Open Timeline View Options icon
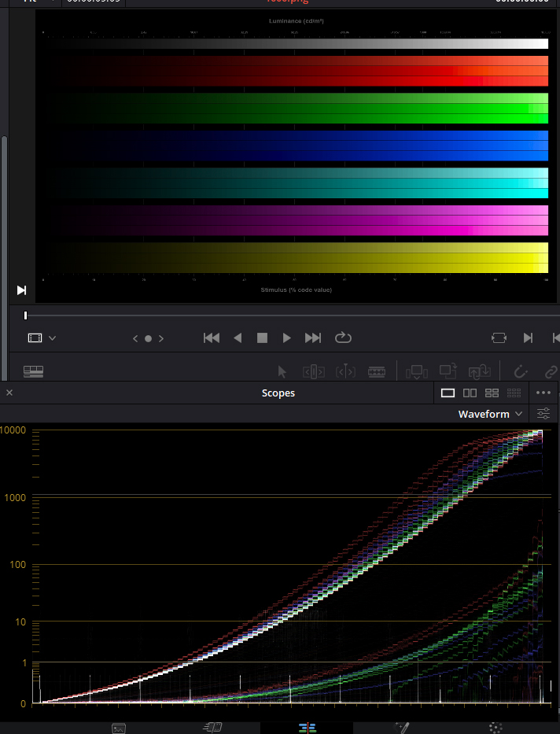This screenshot has width=560, height=734. point(33,371)
